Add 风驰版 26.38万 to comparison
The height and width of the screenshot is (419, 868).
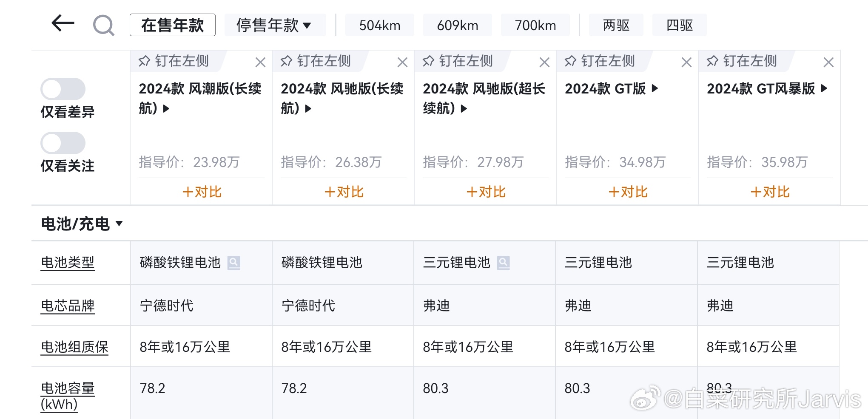click(344, 192)
